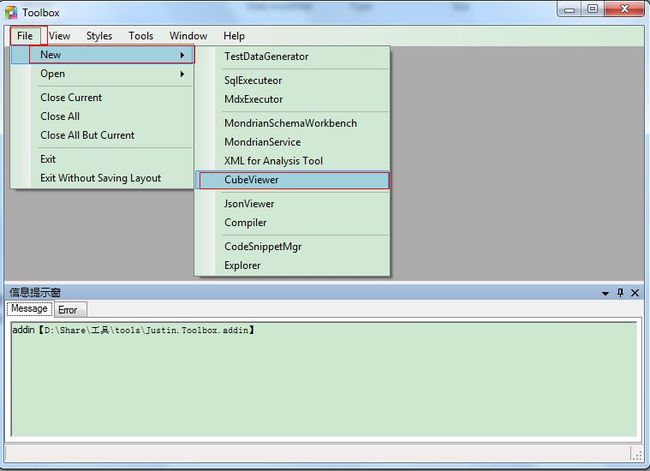The height and width of the screenshot is (471, 650).
Task: Open JsonViewer from New submenu
Action: click(x=292, y=204)
